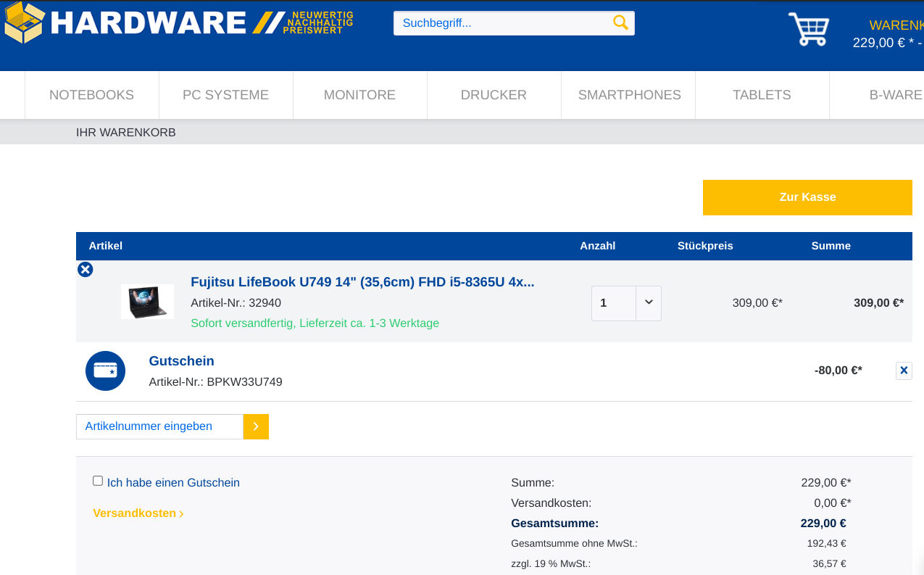Click the Warenkorb header link
This screenshot has width=924, height=575.
pyautogui.click(x=896, y=25)
